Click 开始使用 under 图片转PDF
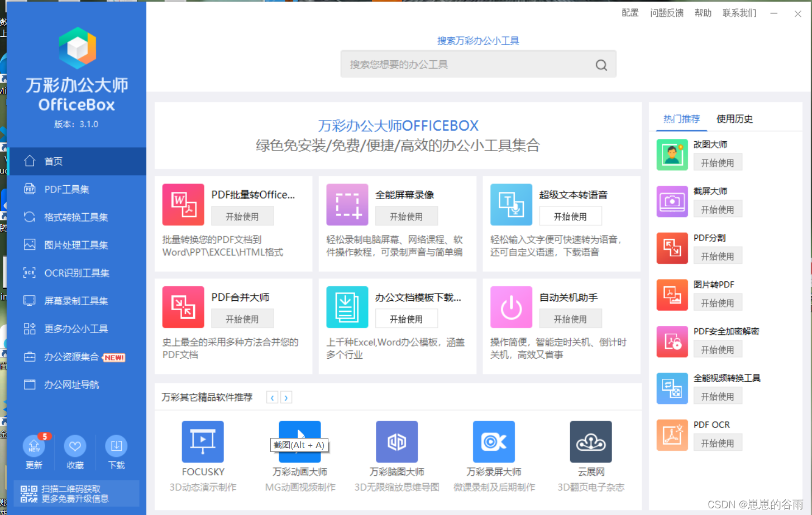Screen dimensions: 812x515 718,303
